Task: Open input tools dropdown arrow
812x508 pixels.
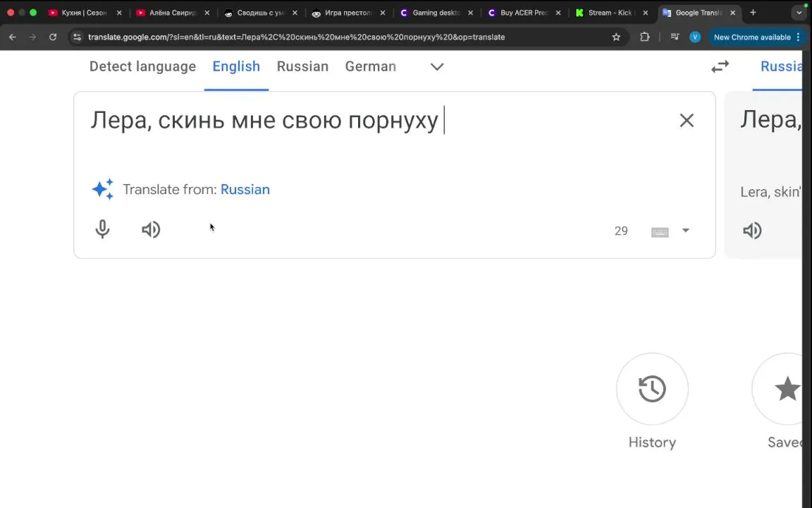Action: (685, 231)
